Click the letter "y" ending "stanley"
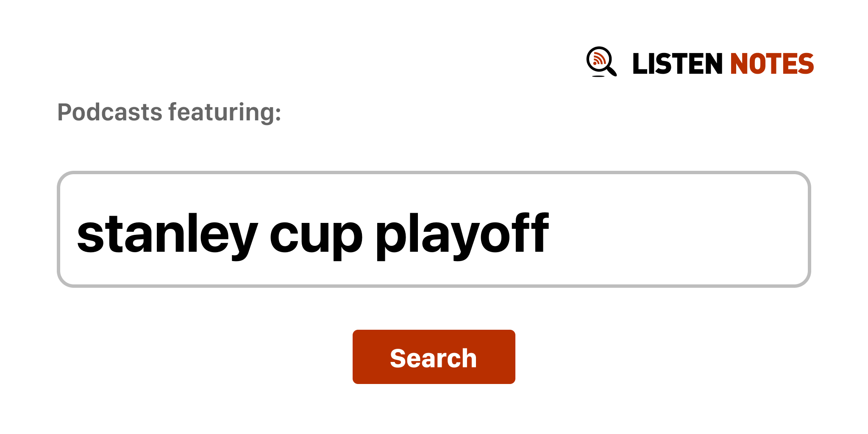This screenshot has height=434, width=868. (245, 236)
